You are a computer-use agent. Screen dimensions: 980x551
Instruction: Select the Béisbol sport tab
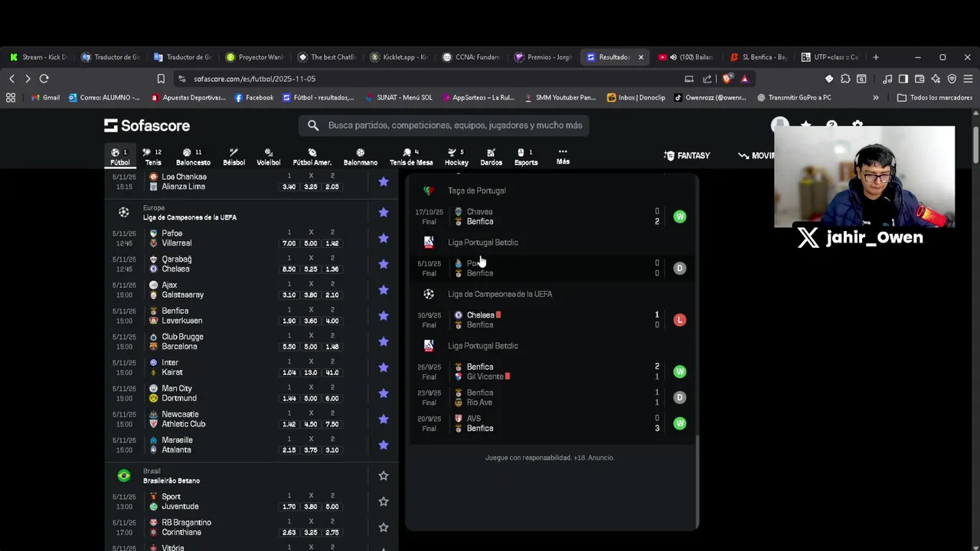click(x=234, y=157)
